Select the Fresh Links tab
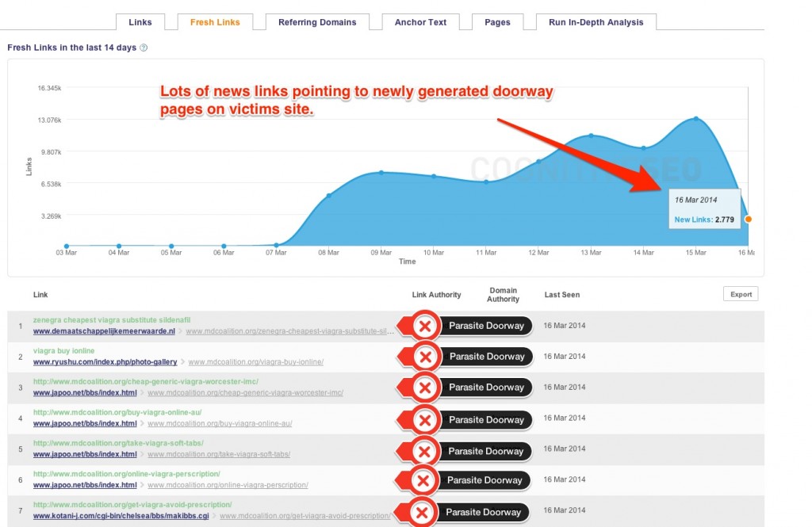812x527 pixels. [215, 22]
